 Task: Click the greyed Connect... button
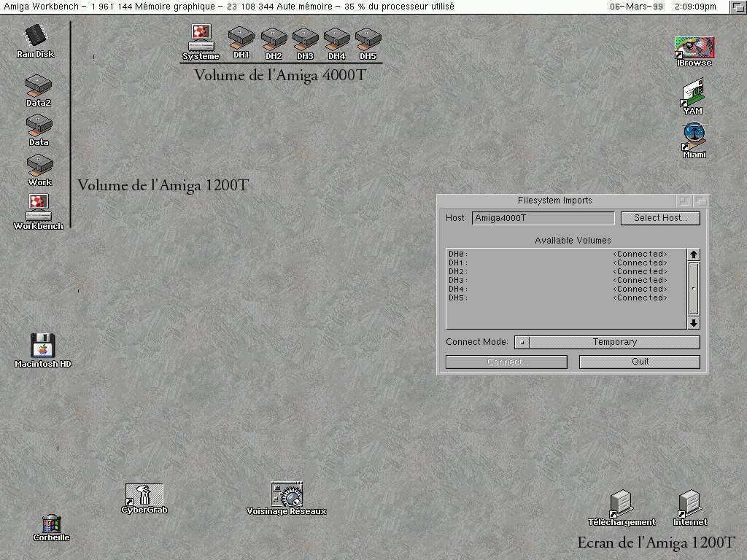[x=506, y=362]
